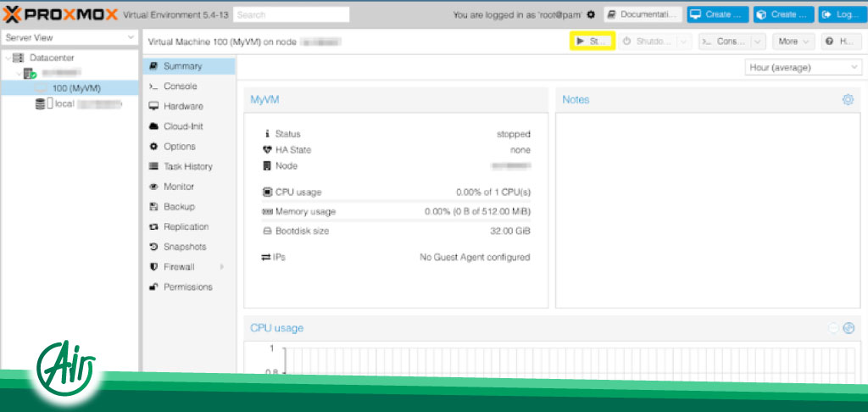868x412 pixels.
Task: Click the Replication retweet icon
Action: pos(153,226)
